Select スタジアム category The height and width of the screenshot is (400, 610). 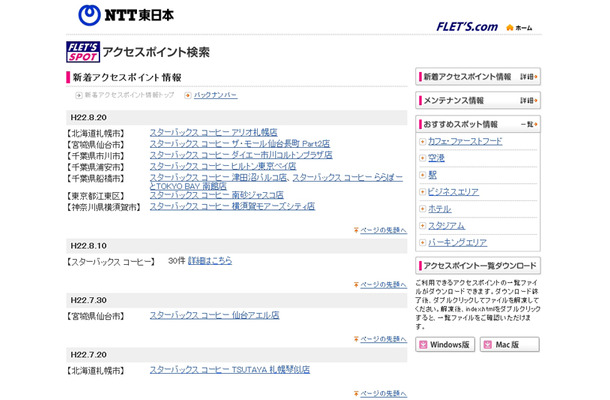[447, 226]
